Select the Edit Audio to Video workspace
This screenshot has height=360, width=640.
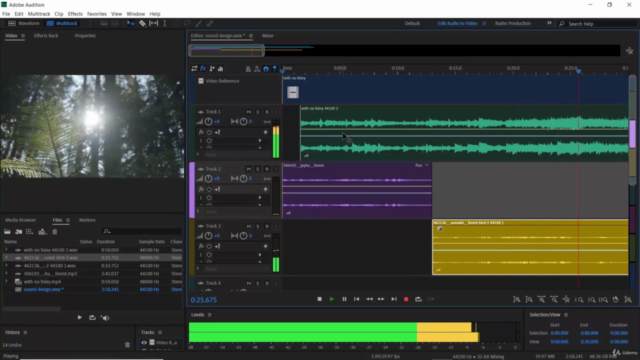pyautogui.click(x=457, y=24)
